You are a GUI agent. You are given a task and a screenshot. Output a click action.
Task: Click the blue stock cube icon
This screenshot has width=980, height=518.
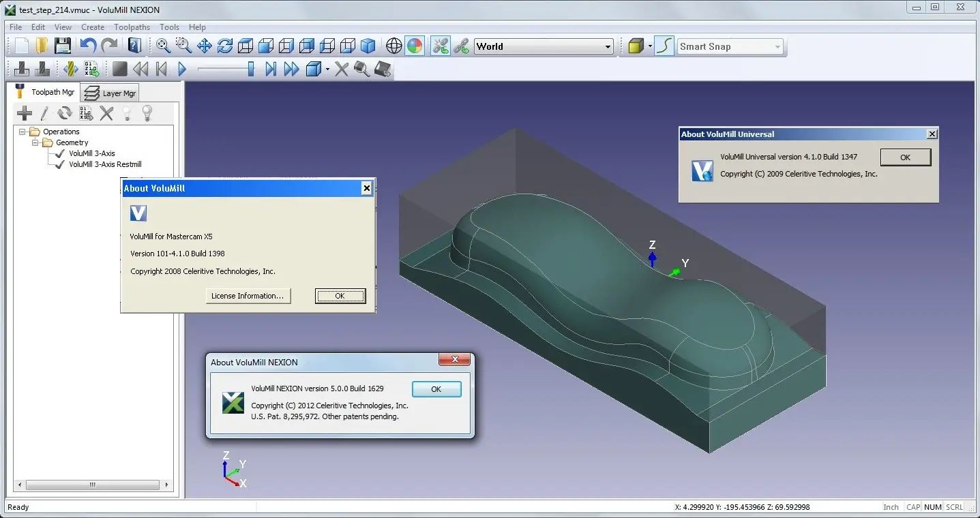[313, 69]
